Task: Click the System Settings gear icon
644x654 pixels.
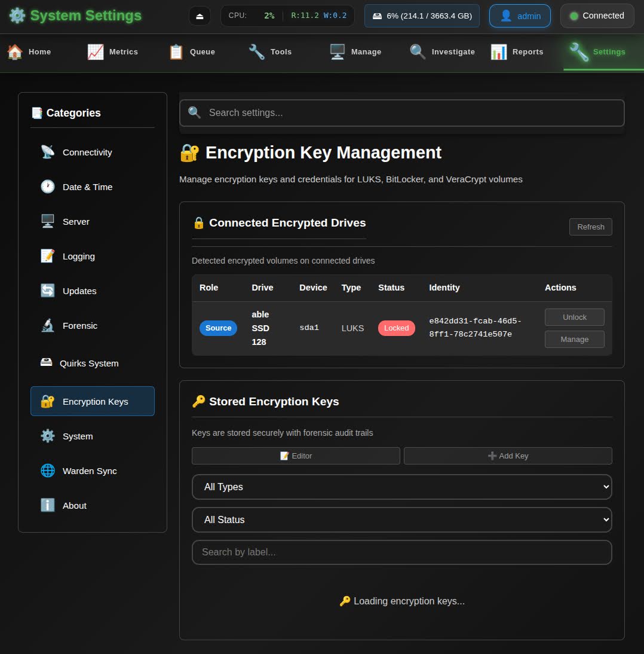Action: 17,16
